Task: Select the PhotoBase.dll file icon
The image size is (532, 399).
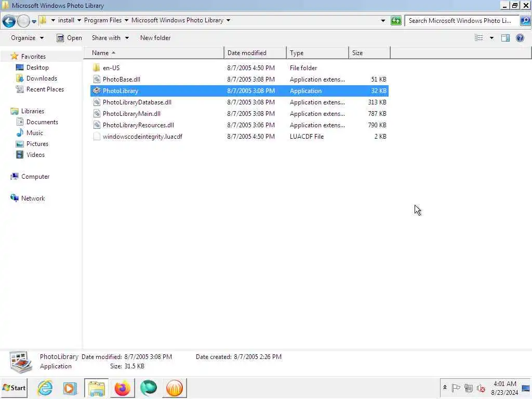Action: click(x=97, y=79)
